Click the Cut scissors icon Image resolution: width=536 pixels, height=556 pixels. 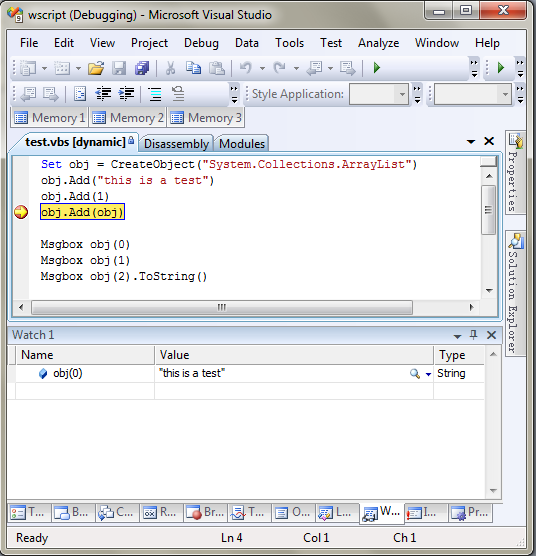coord(171,68)
